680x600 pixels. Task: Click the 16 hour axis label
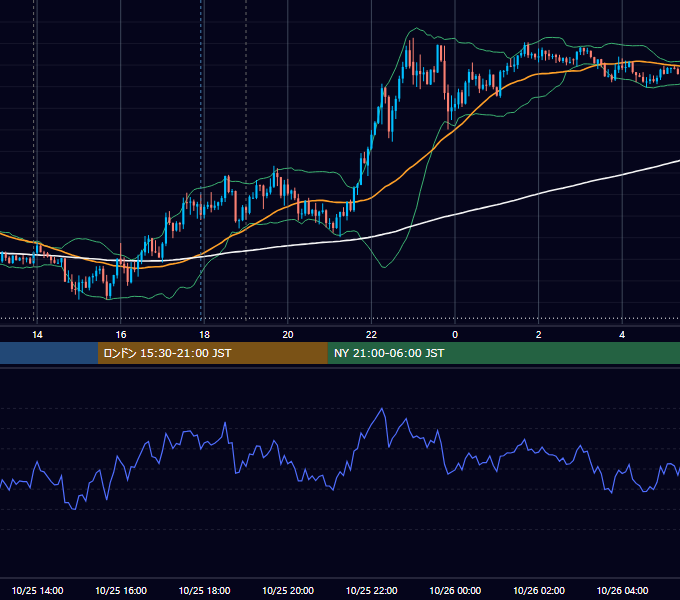point(121,335)
